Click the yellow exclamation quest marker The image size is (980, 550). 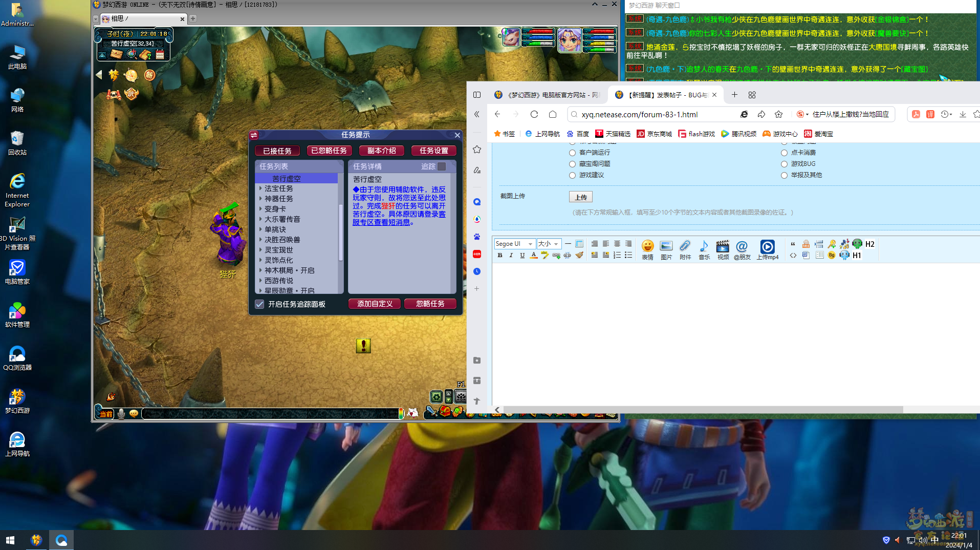[x=363, y=346]
